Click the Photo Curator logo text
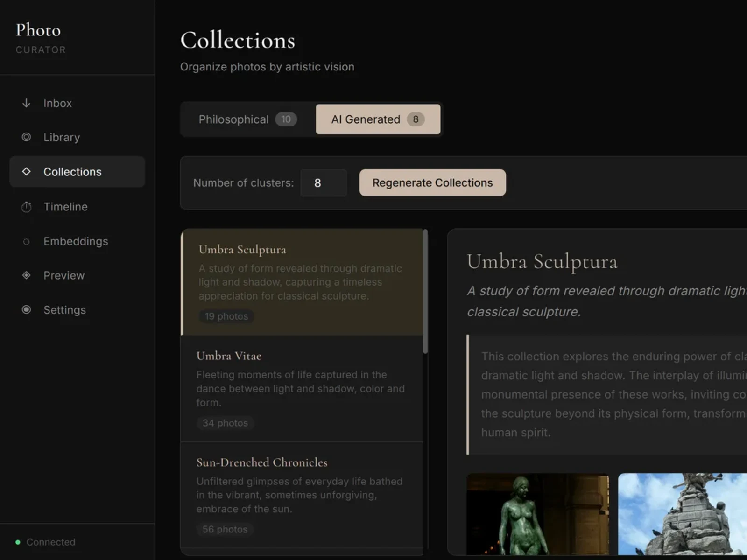 (41, 37)
